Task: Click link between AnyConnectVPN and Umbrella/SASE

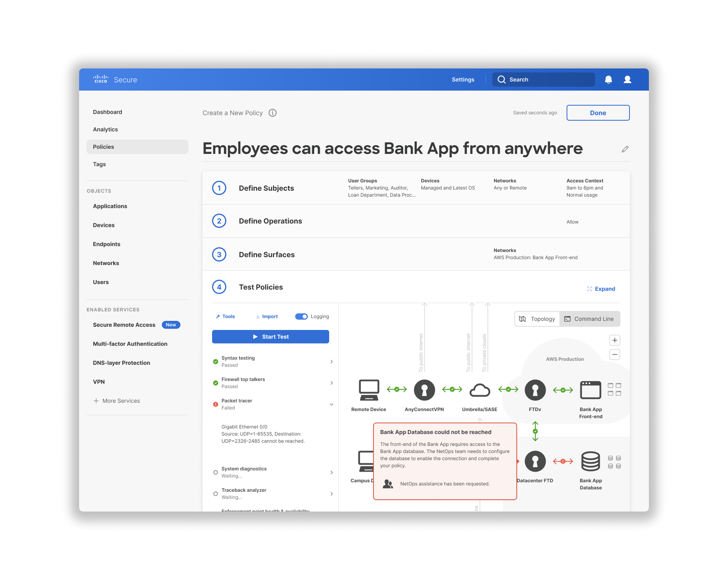Action: (x=452, y=389)
